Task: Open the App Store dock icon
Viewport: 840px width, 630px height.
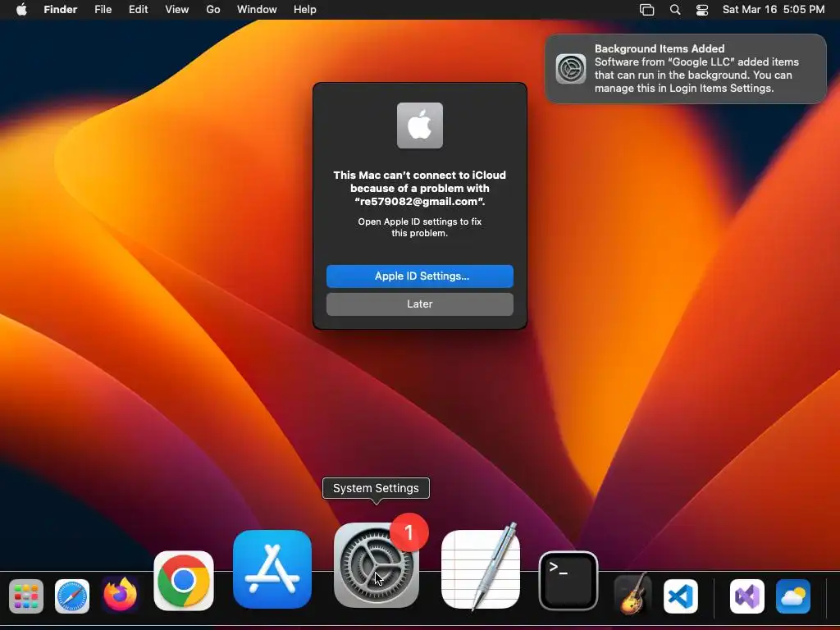Action: [272, 569]
